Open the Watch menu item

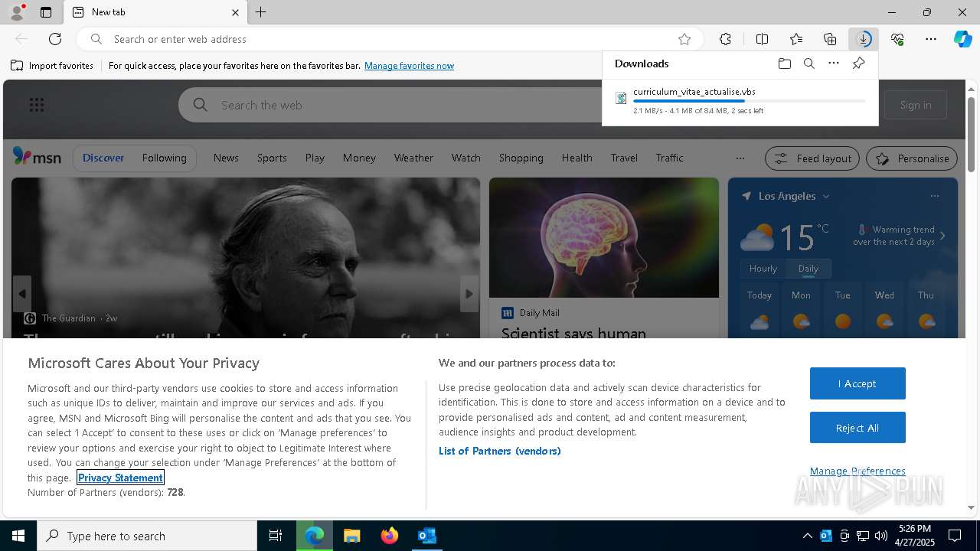[x=465, y=158]
